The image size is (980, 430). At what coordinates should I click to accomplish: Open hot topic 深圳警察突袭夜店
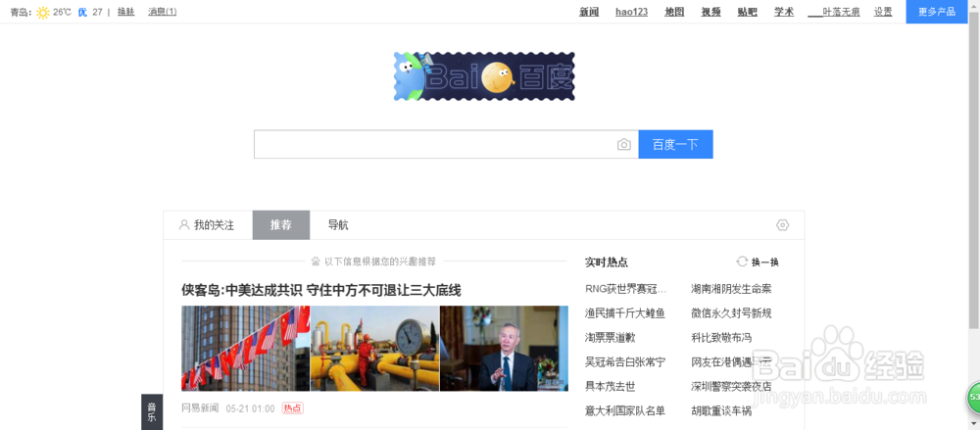coord(731,386)
